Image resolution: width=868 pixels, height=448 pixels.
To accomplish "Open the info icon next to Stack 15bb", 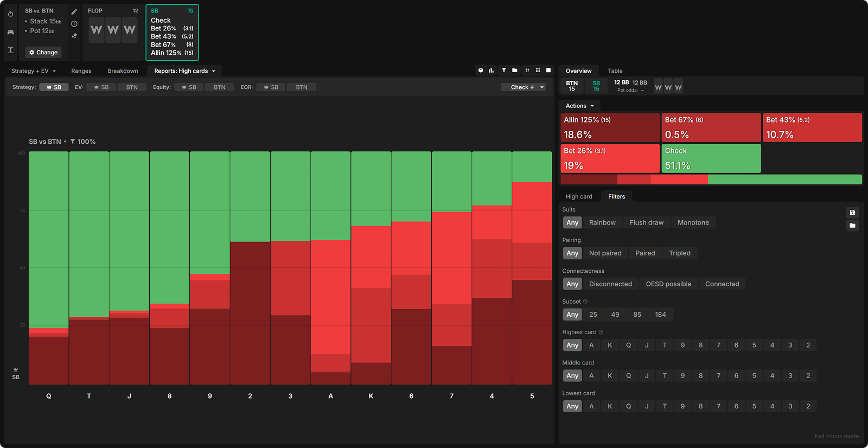I will click(x=74, y=24).
